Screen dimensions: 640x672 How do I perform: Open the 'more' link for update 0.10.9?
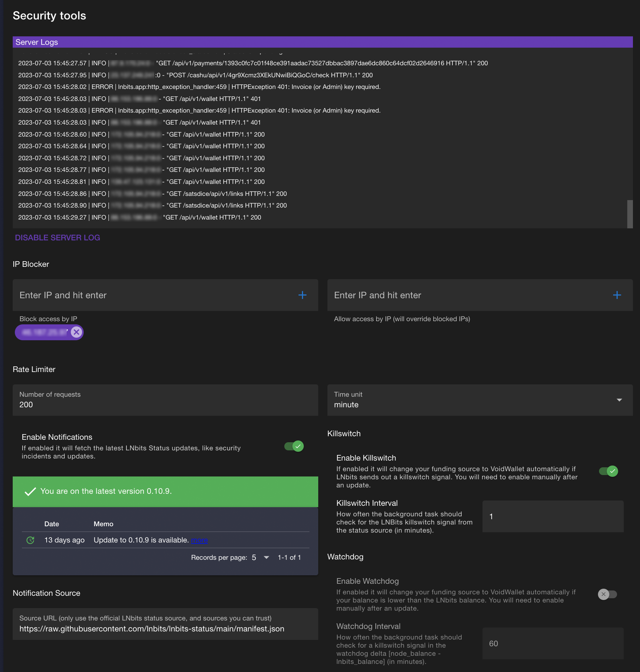pos(199,540)
